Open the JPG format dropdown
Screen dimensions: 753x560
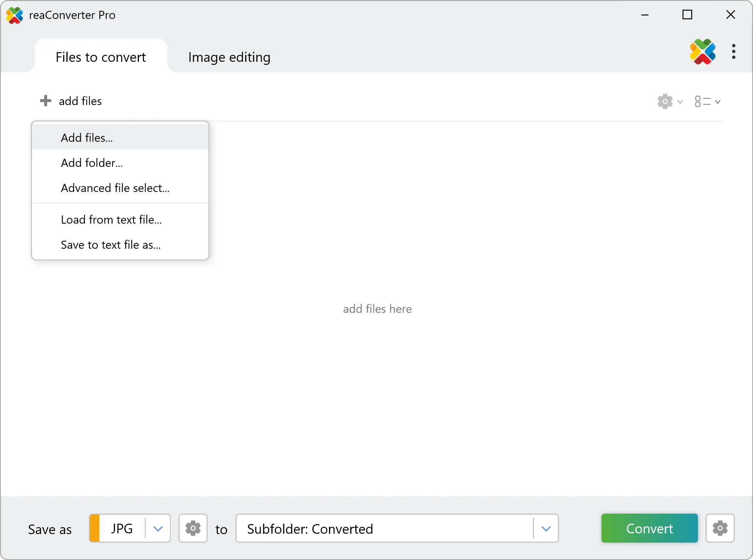[x=158, y=528]
